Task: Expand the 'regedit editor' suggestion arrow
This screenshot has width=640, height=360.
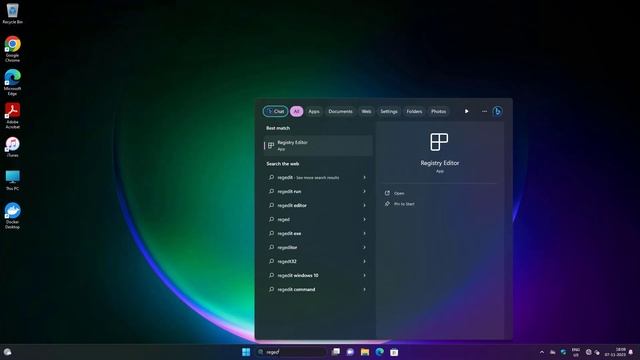Action: (x=364, y=205)
